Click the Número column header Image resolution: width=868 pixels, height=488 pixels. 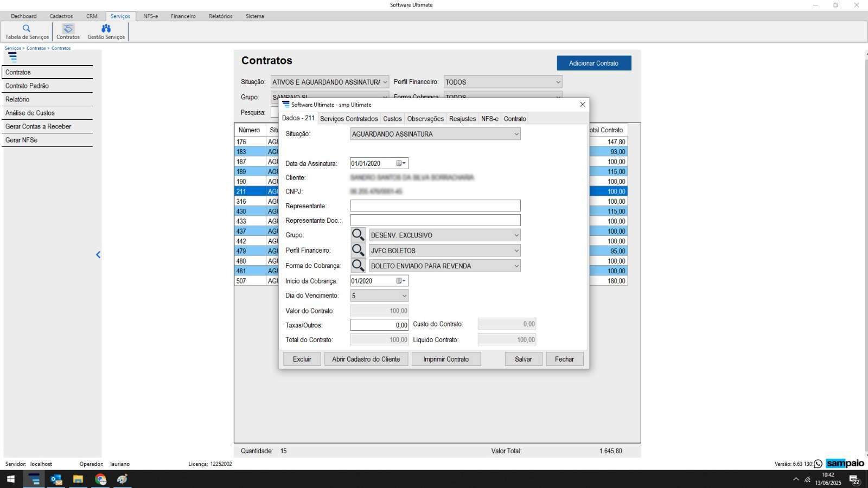click(250, 130)
